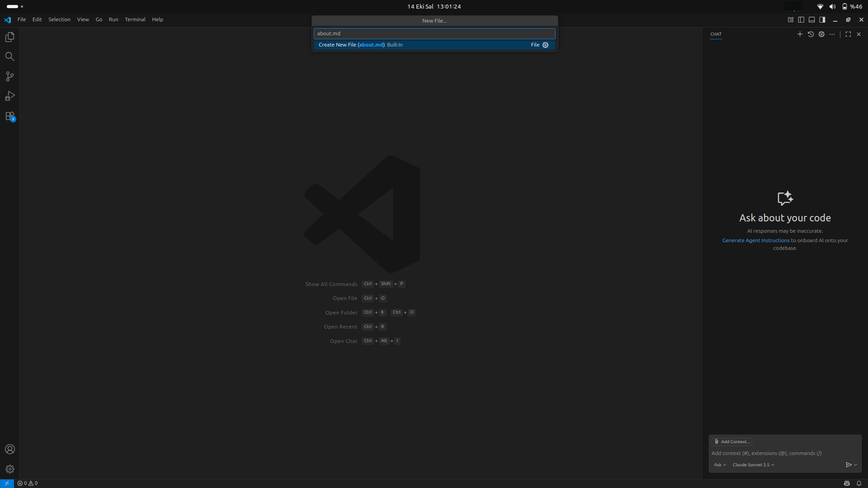Click the Add Context button

pyautogui.click(x=732, y=442)
